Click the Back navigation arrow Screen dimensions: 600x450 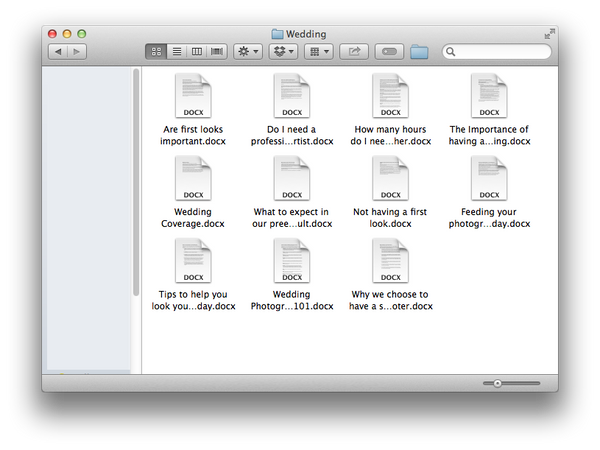tap(58, 51)
